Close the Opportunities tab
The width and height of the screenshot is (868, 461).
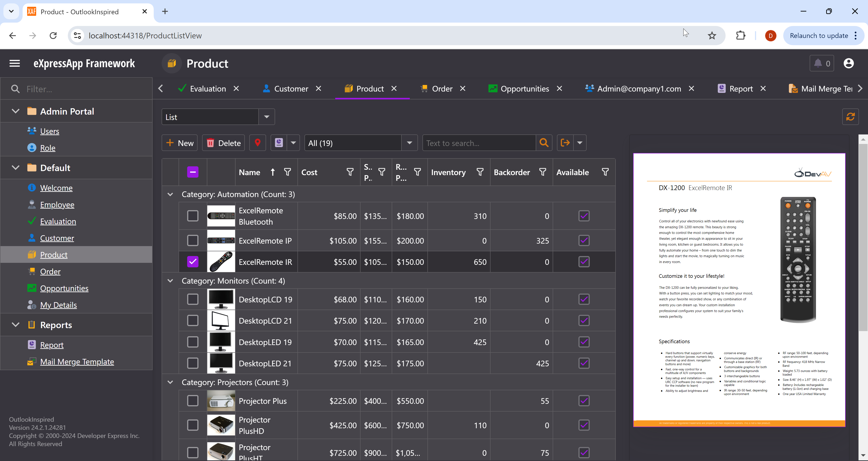point(559,88)
